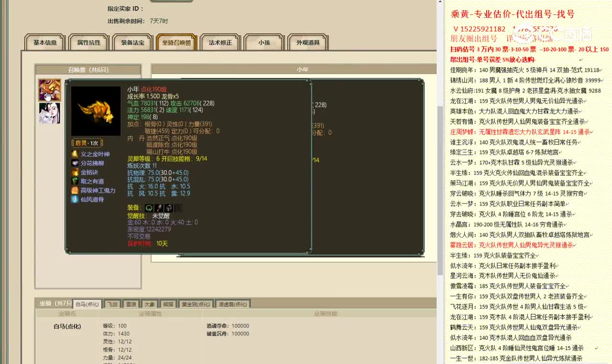Click the 扫码估号 red price line
Image resolution: width=612 pixels, height=364 pixels.
point(529,49)
